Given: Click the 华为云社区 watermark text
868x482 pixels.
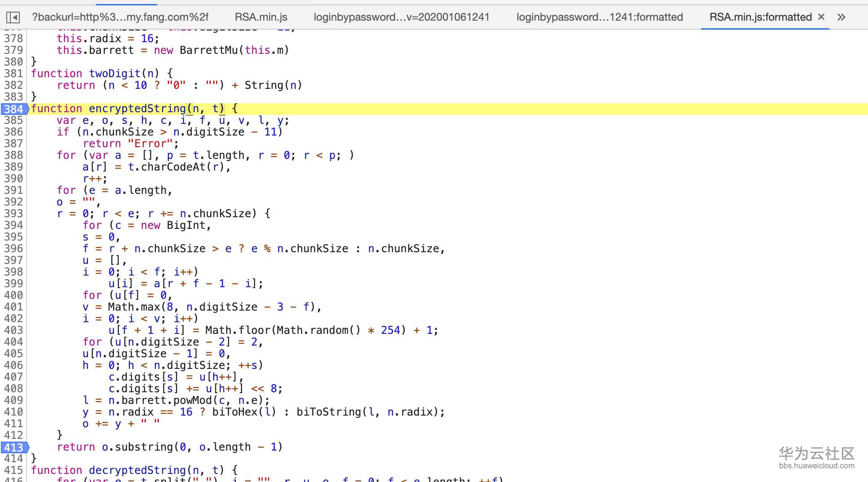Looking at the screenshot, I should click(x=817, y=452).
